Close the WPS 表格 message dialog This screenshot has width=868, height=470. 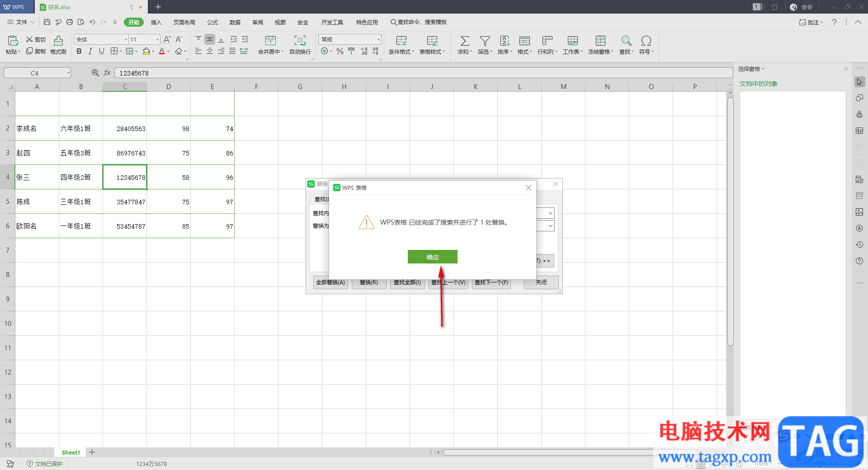click(x=528, y=188)
